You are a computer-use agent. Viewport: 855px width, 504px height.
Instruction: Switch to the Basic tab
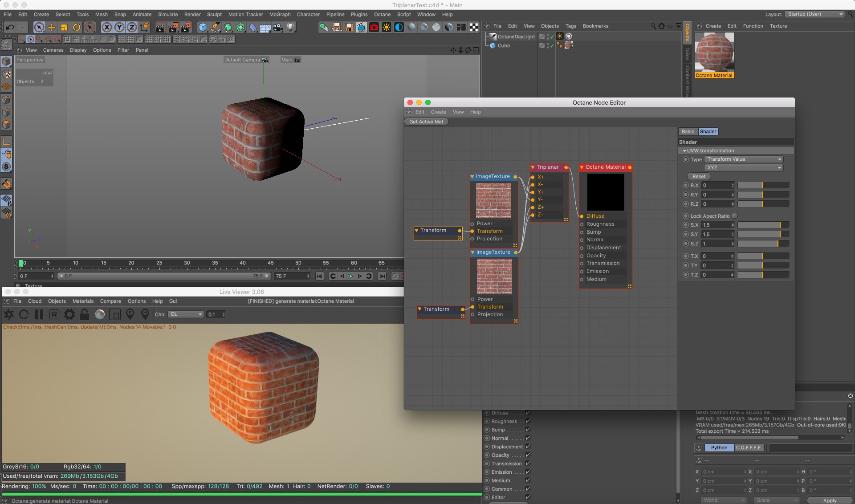point(688,132)
